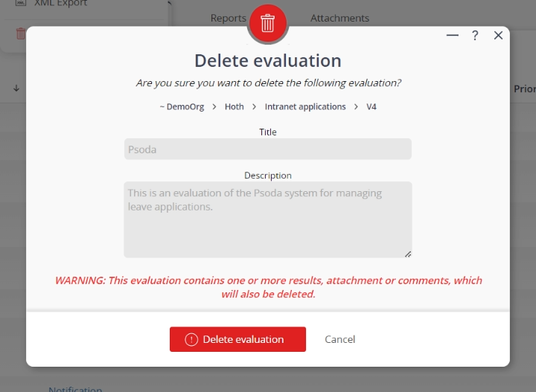536x392 pixels.
Task: Click the down arrow sort icon in background
Action: pyautogui.click(x=16, y=89)
